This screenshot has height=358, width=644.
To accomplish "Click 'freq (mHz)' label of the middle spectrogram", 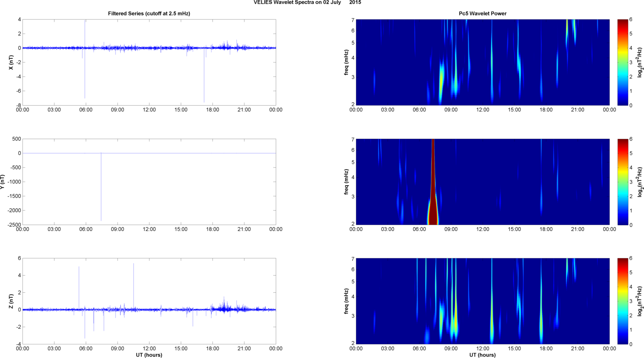I will click(346, 182).
